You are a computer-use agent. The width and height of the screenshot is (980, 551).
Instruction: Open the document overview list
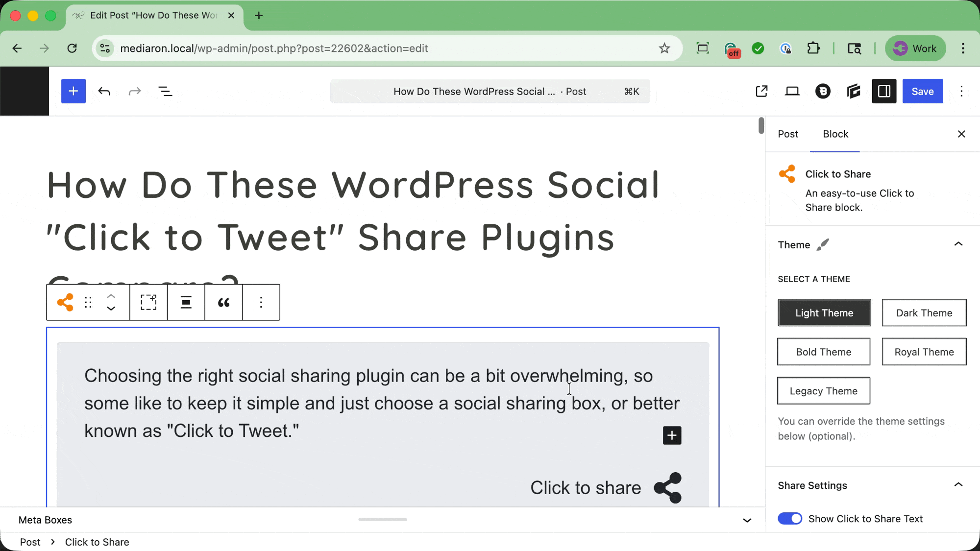click(x=165, y=91)
